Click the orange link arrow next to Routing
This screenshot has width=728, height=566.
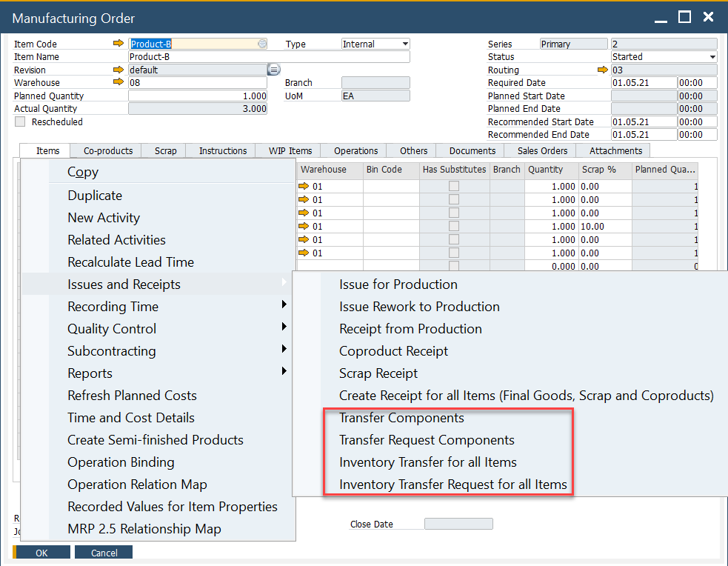(602, 70)
